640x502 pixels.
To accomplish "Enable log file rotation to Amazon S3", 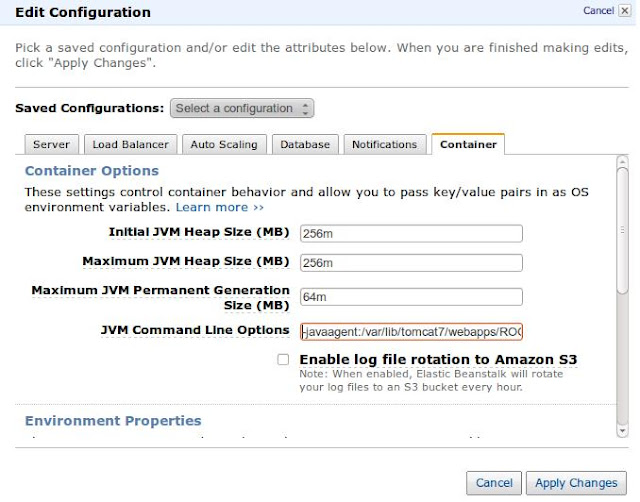I will click(284, 359).
